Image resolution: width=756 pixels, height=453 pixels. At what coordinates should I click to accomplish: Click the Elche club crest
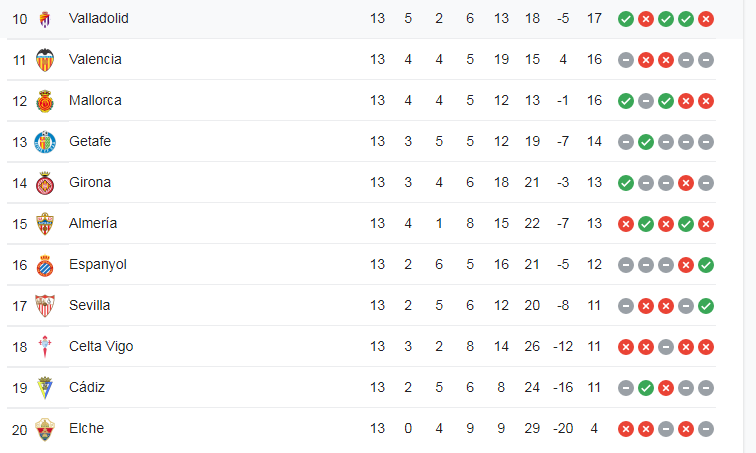click(x=45, y=429)
